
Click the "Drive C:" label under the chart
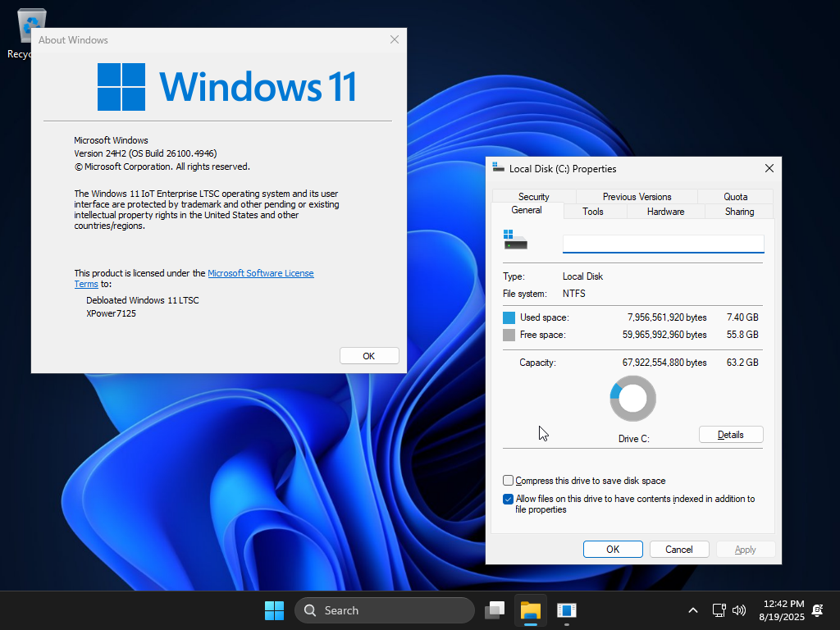click(634, 439)
